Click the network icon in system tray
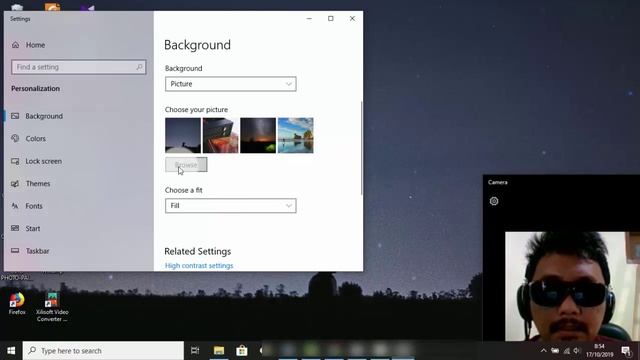 click(567, 351)
